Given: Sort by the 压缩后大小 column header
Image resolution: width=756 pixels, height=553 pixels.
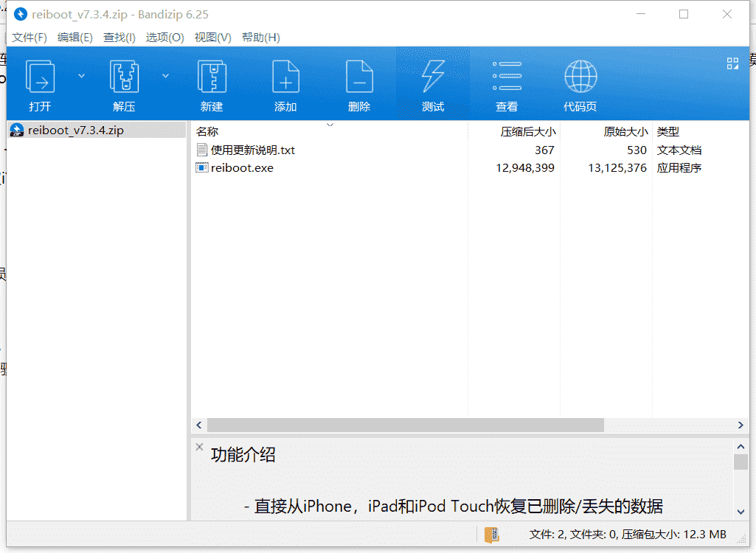Looking at the screenshot, I should coord(528,132).
